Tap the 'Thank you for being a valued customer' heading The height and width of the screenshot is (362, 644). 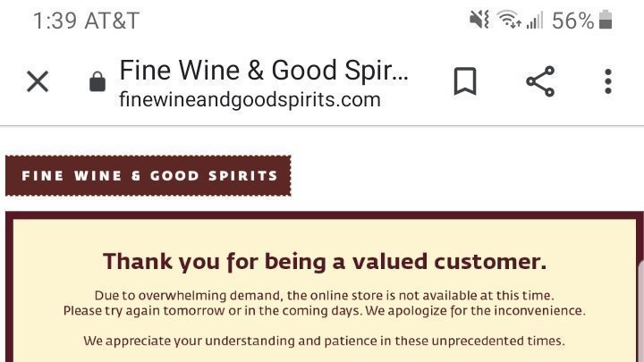point(324,262)
